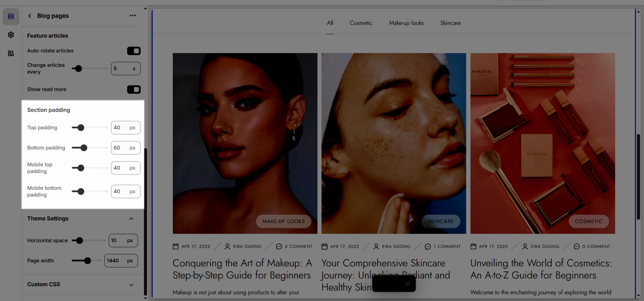Image resolution: width=644 pixels, height=301 pixels.
Task: Adjust the Top padding slider handle
Action: pos(81,128)
